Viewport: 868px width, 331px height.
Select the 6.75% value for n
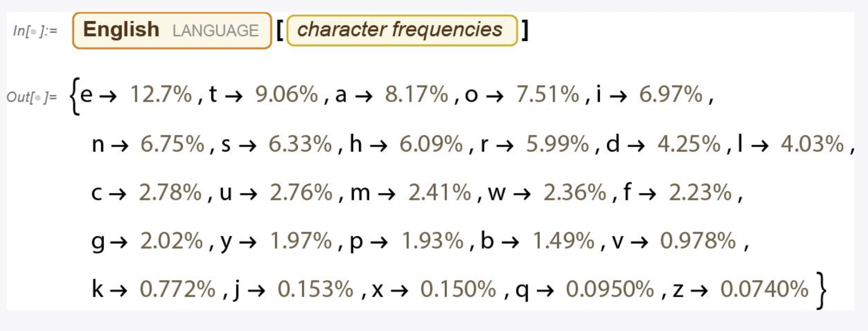pyautogui.click(x=172, y=144)
